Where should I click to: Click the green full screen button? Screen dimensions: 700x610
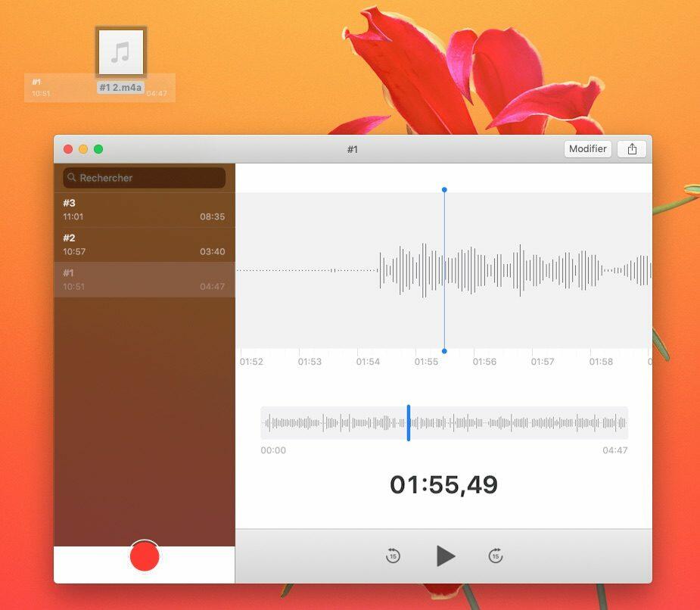tap(98, 149)
